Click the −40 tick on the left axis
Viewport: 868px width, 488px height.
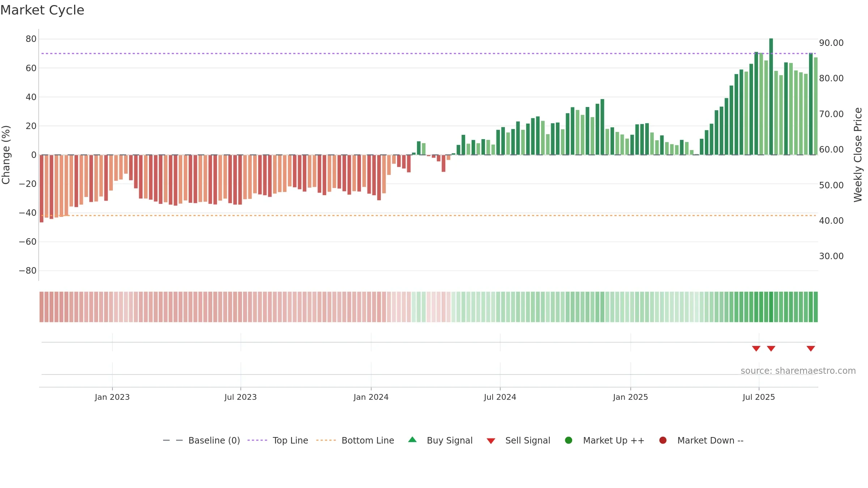coord(28,213)
